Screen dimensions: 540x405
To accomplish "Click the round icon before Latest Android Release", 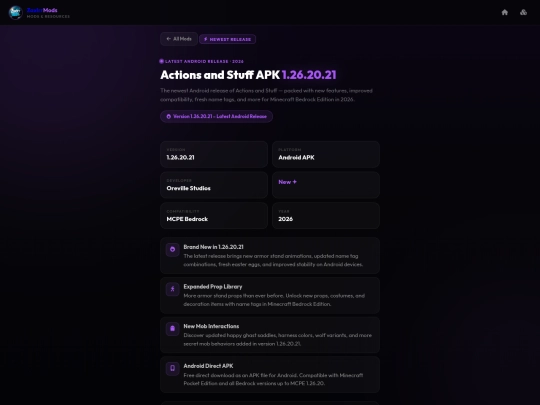I will (162, 61).
